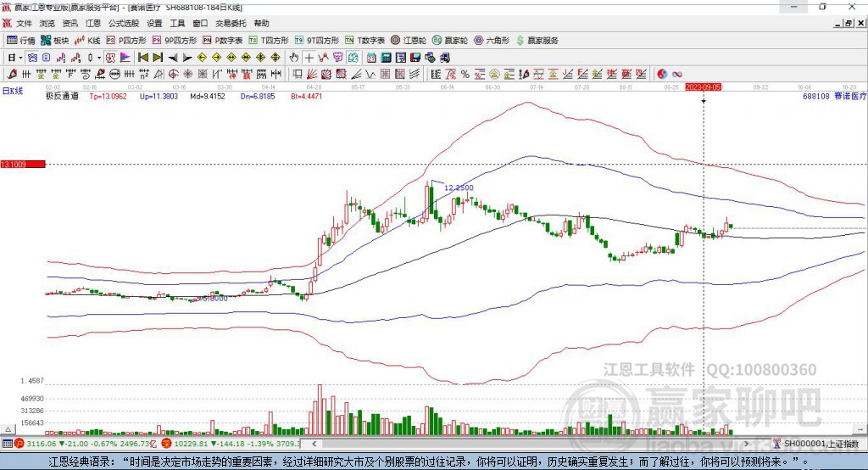Step chart left with black left arrow
The width and height of the screenshot is (868, 470).
[173, 58]
